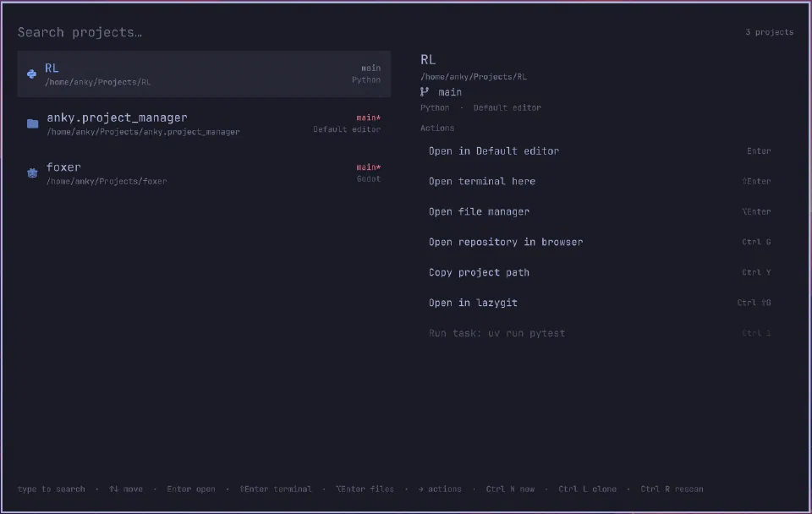Click the Ctrl N new hint

click(510, 489)
